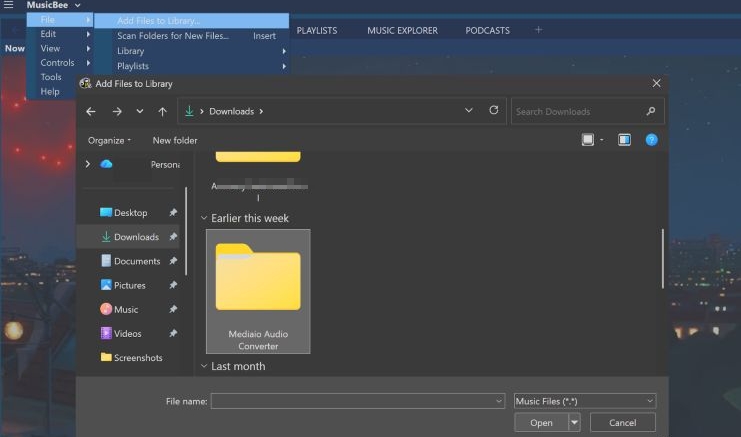Click the Open button
Screen dimensions: 741x437
tap(541, 422)
